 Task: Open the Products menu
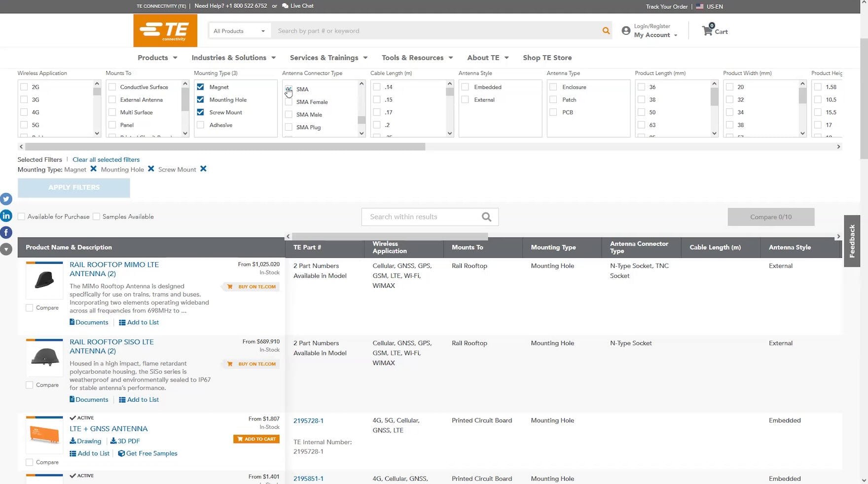coord(157,58)
